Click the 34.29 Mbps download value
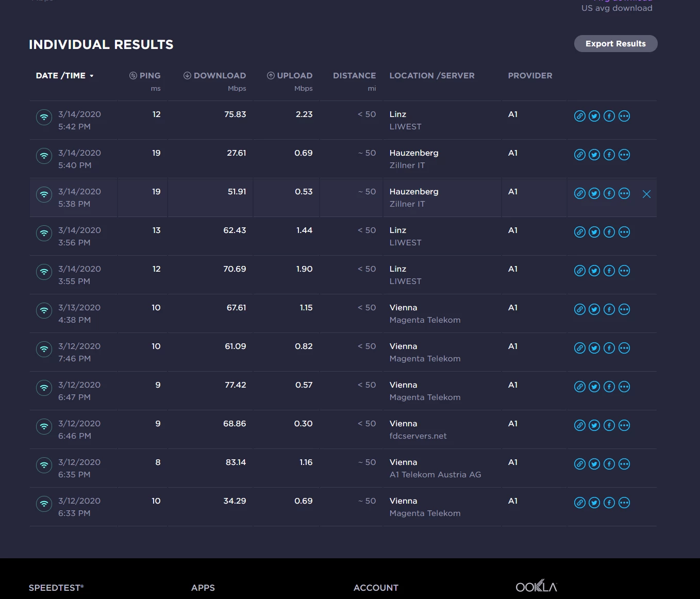The height and width of the screenshot is (599, 700). point(235,501)
